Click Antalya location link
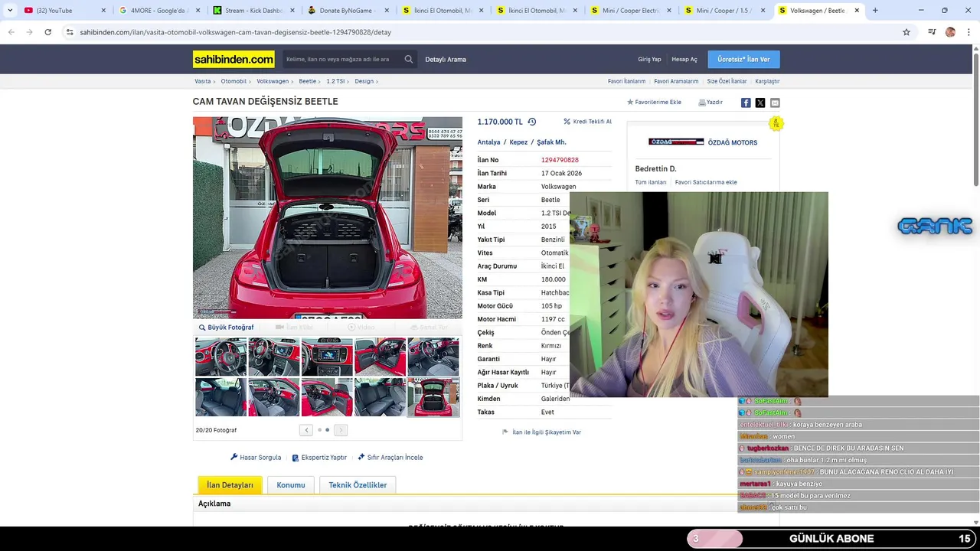 pos(488,142)
